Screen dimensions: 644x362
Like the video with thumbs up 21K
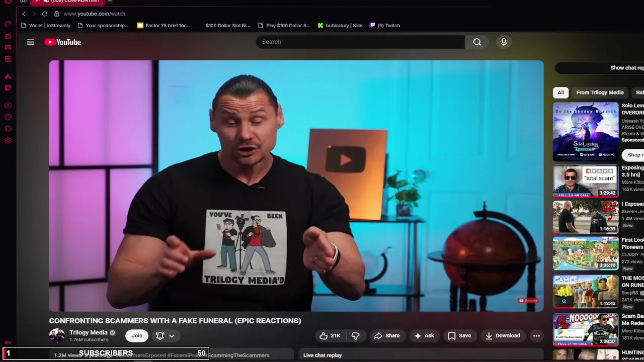point(330,335)
